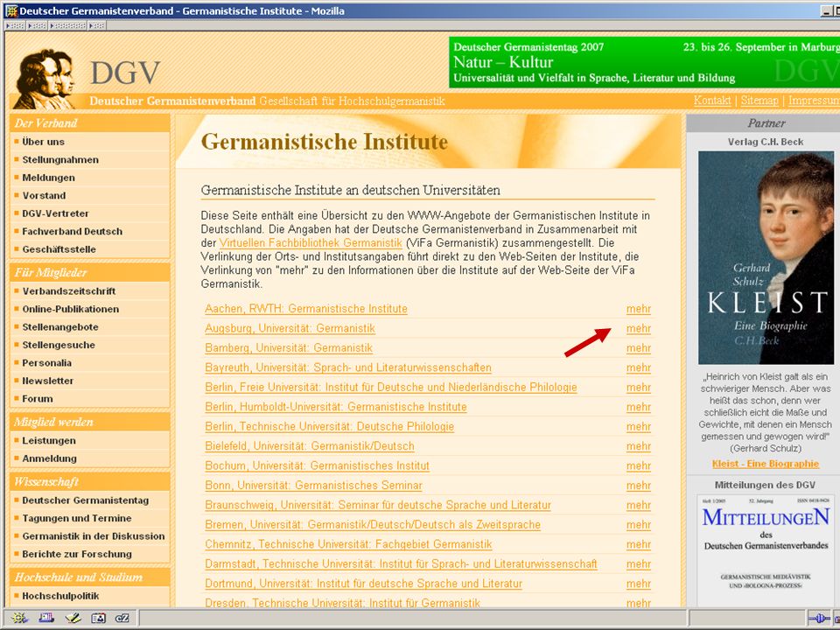Image resolution: width=840 pixels, height=630 pixels.
Task: Click the green Germanistentag 2007 banner
Action: [x=645, y=61]
